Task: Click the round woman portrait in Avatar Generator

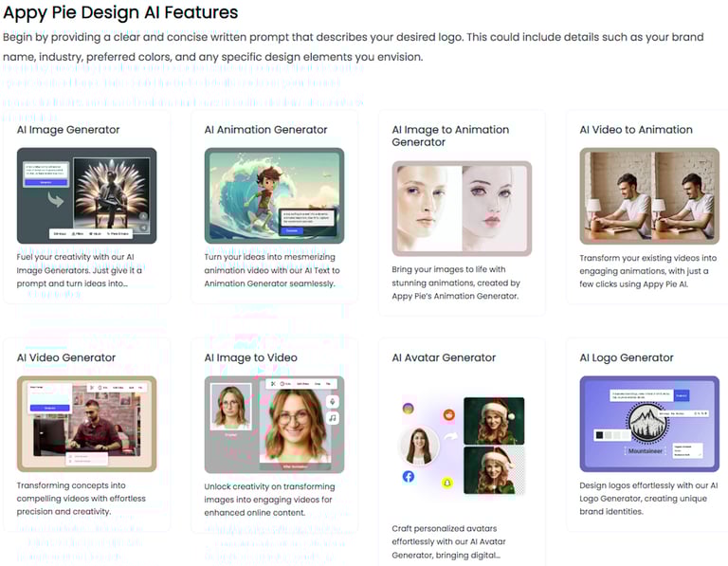Action: 419,446
